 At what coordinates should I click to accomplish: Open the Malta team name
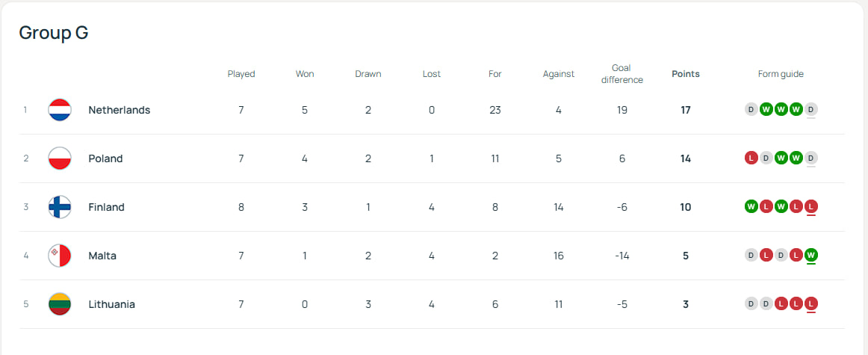pos(102,256)
